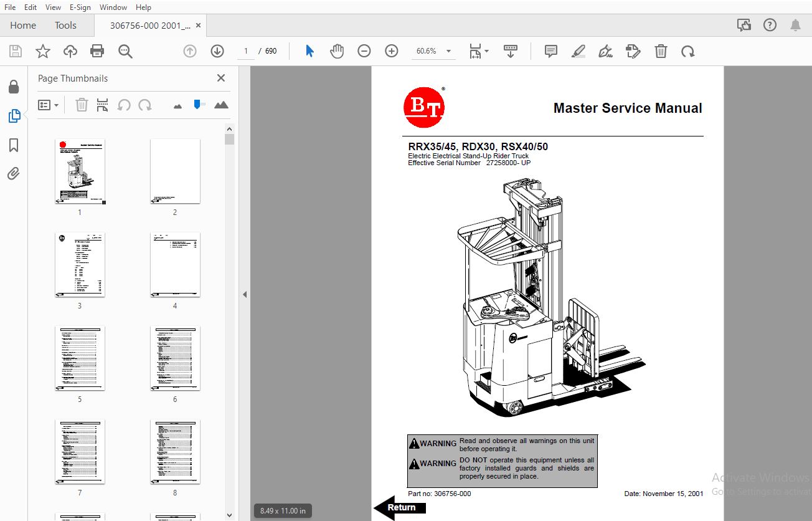This screenshot has height=521, width=812.
Task: Close the 306756-000 document tab
Action: tap(199, 26)
